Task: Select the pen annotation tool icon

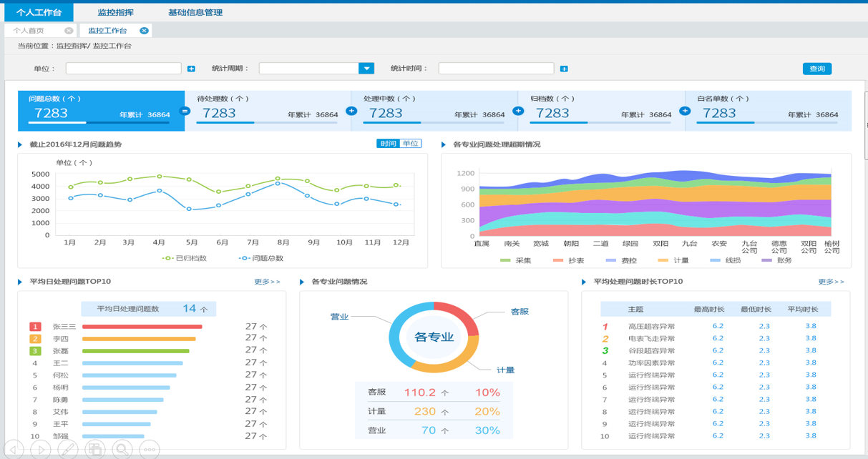Action: click(x=67, y=449)
